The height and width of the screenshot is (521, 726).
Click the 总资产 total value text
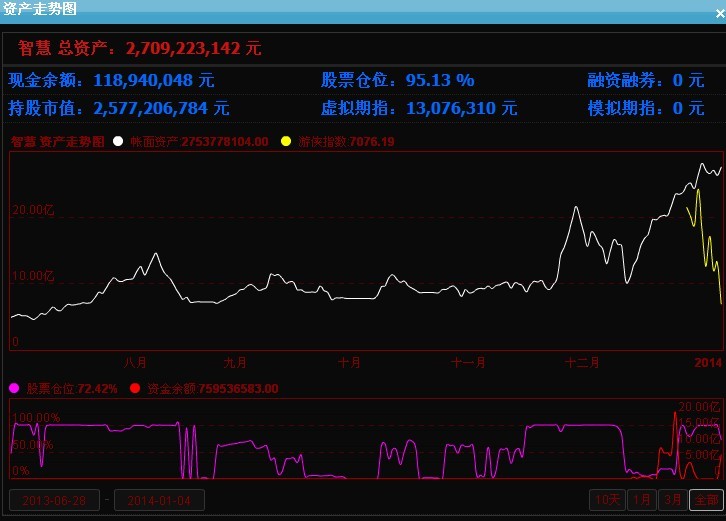coord(193,48)
